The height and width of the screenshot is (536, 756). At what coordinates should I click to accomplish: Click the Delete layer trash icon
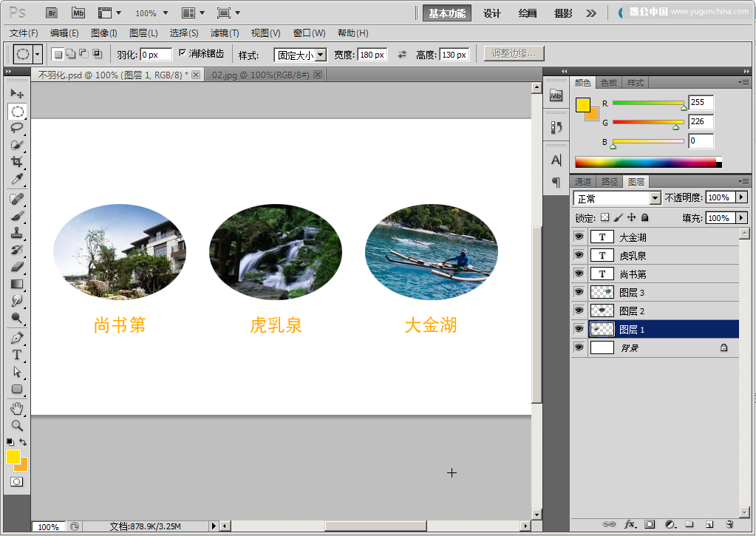pos(729,524)
